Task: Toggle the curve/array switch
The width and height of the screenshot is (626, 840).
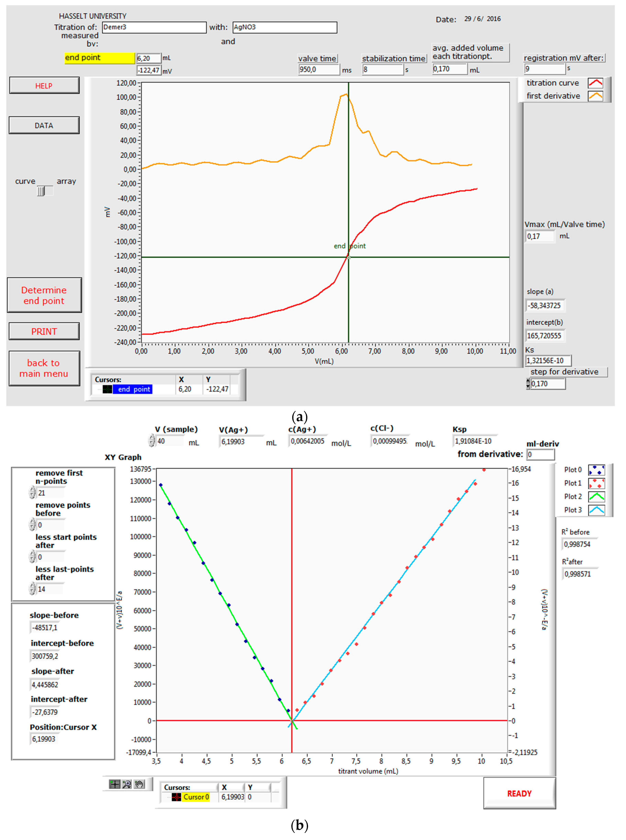Action: pyautogui.click(x=45, y=191)
